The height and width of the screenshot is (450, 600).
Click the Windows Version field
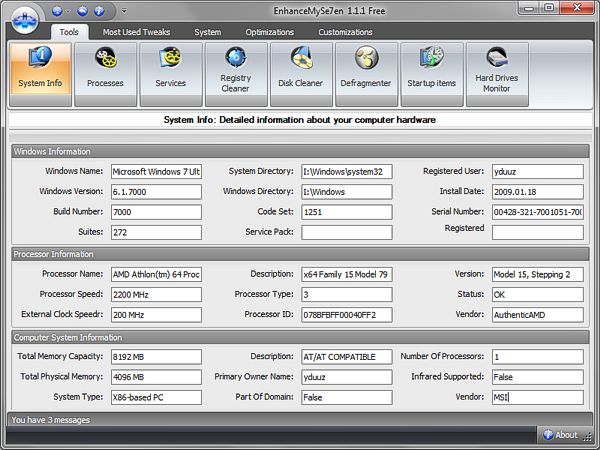click(x=156, y=192)
